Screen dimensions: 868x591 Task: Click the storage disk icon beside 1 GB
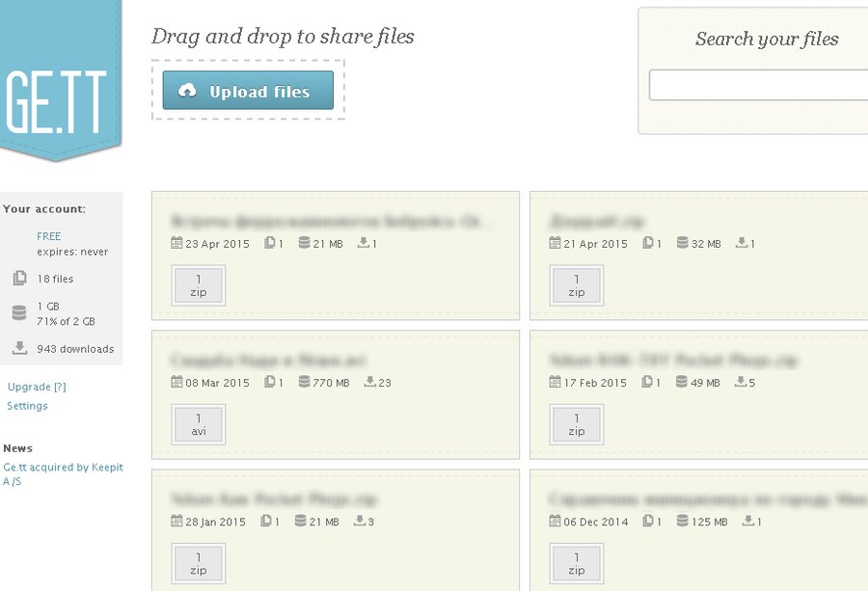(19, 313)
